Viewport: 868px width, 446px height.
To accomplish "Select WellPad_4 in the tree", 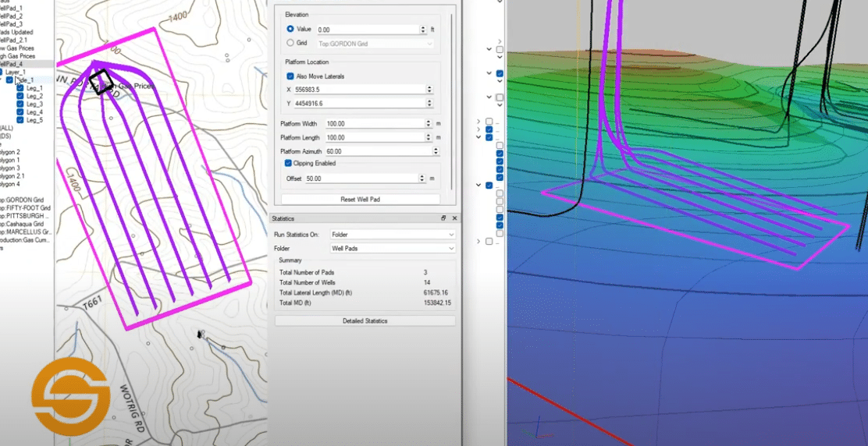I will [x=11, y=65].
